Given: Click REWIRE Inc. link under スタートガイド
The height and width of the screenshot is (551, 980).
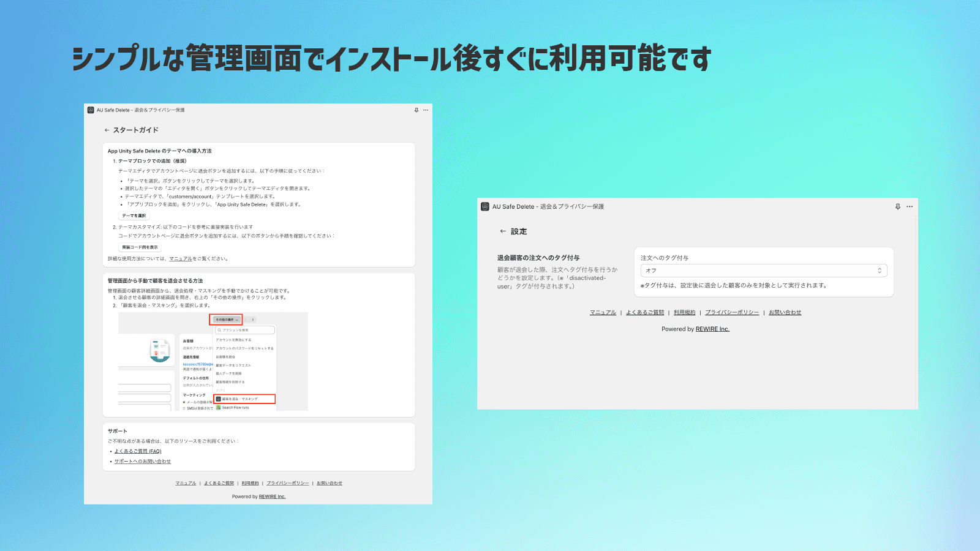Looking at the screenshot, I should click(272, 497).
